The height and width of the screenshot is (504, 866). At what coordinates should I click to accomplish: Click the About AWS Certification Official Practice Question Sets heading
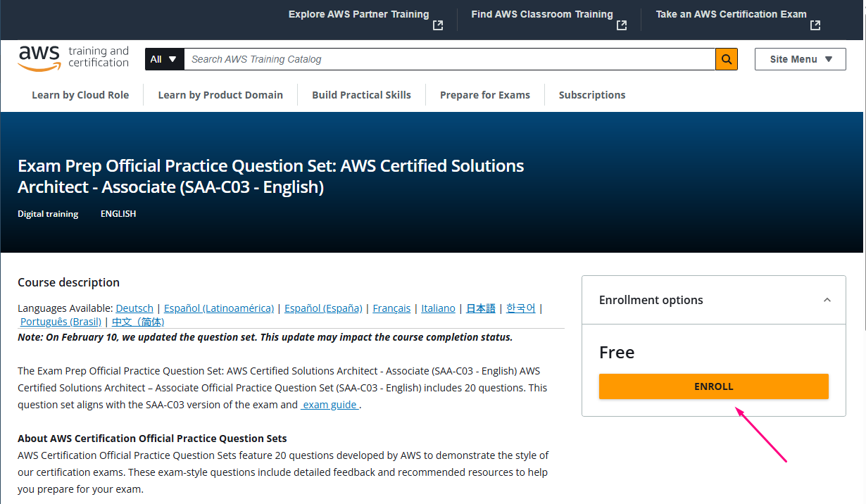pyautogui.click(x=152, y=439)
